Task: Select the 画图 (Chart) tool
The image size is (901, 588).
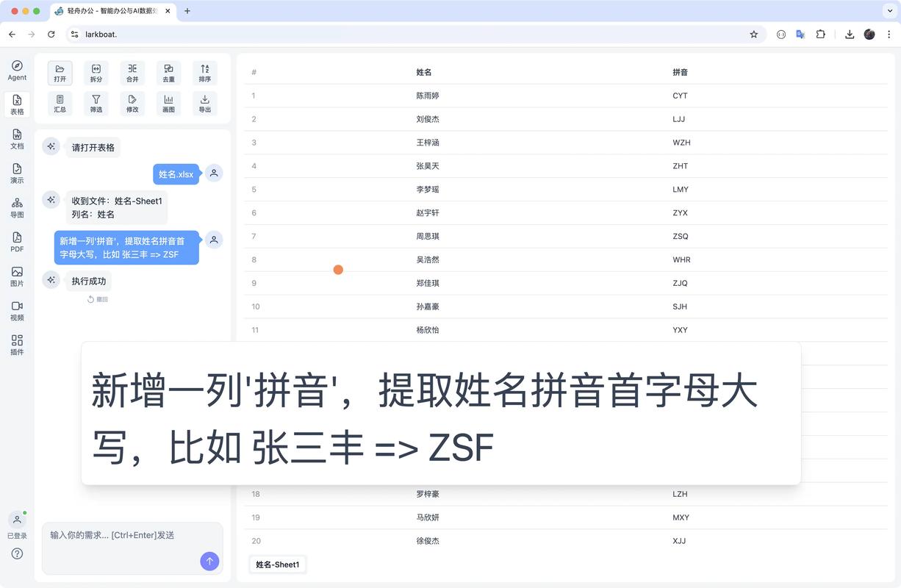Action: [168, 103]
